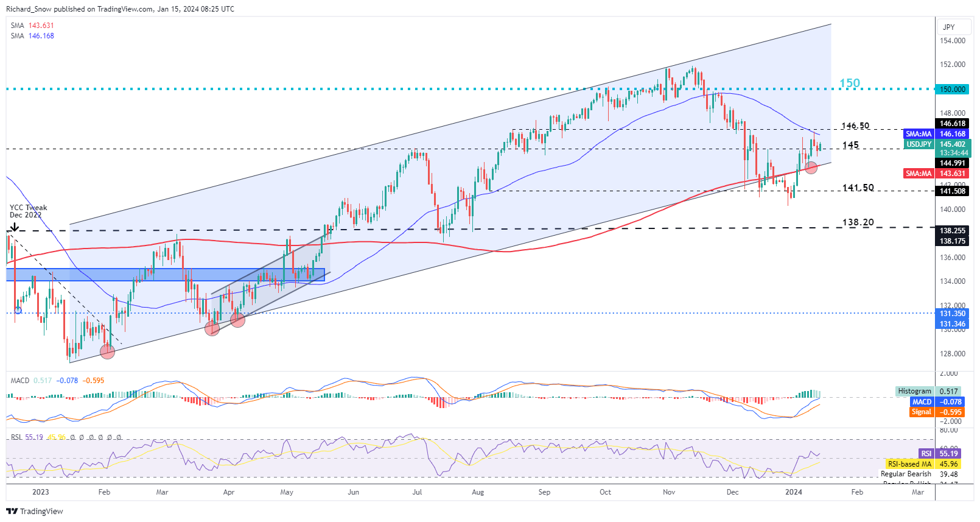Click the MACD indicator title
Screen dimensions: 980x522
coord(19,381)
